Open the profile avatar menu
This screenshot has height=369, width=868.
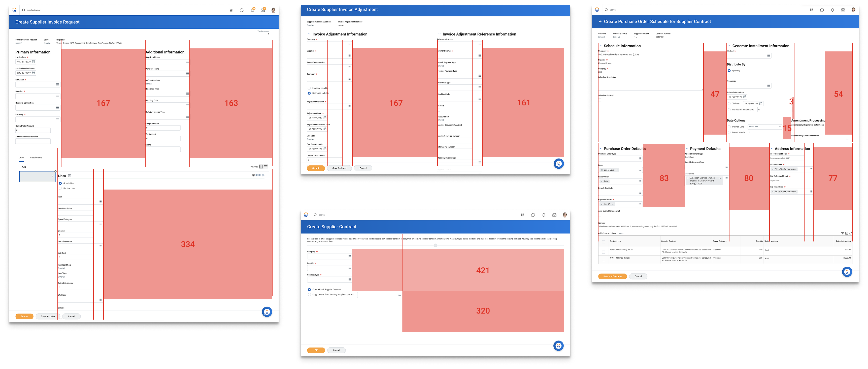click(273, 10)
